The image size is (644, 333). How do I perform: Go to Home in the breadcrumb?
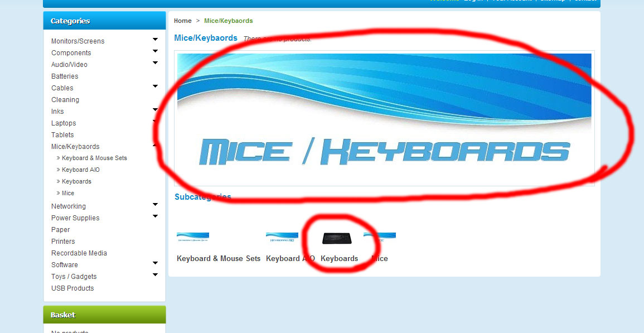tap(182, 21)
